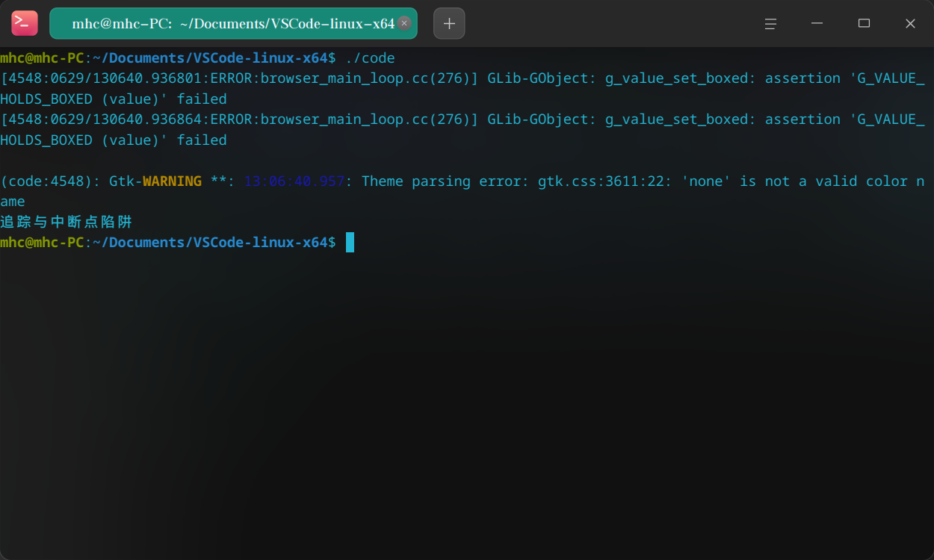Click '4548:0629/130640.936864' in the second error
934x560 pixels.
(105, 119)
